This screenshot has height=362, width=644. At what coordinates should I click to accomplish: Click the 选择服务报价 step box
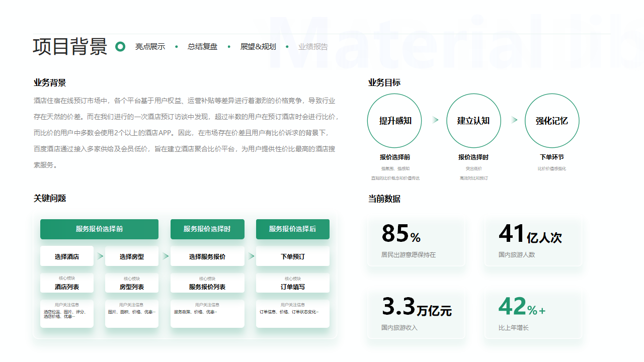pyautogui.click(x=207, y=256)
